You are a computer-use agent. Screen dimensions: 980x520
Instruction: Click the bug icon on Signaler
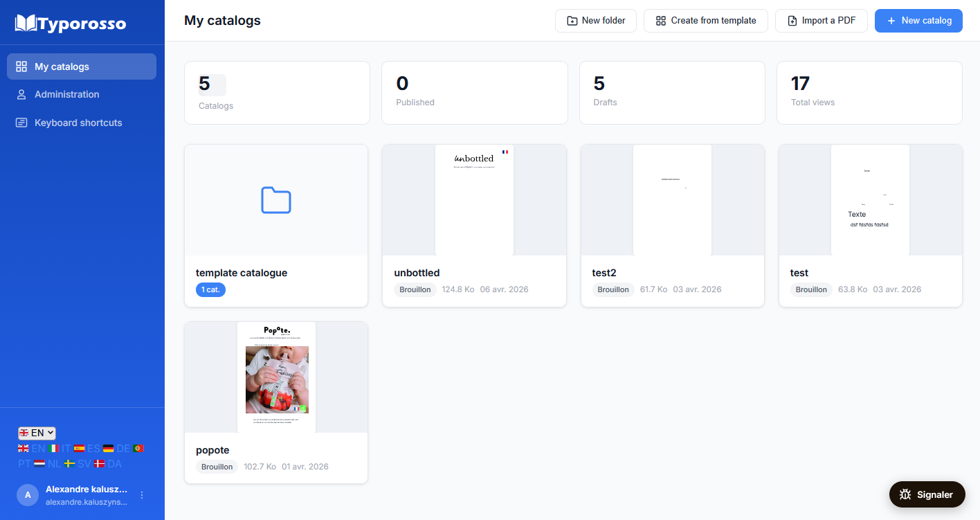pyautogui.click(x=905, y=494)
